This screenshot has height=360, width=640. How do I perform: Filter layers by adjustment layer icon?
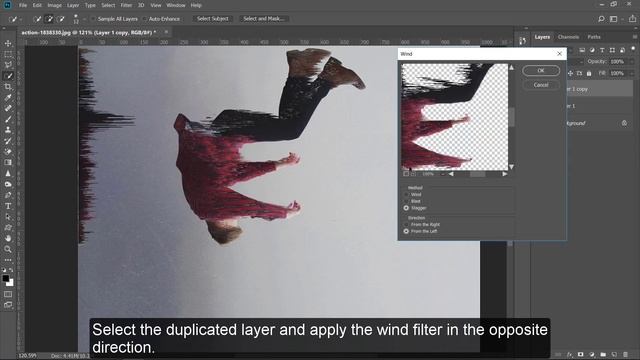592,50
